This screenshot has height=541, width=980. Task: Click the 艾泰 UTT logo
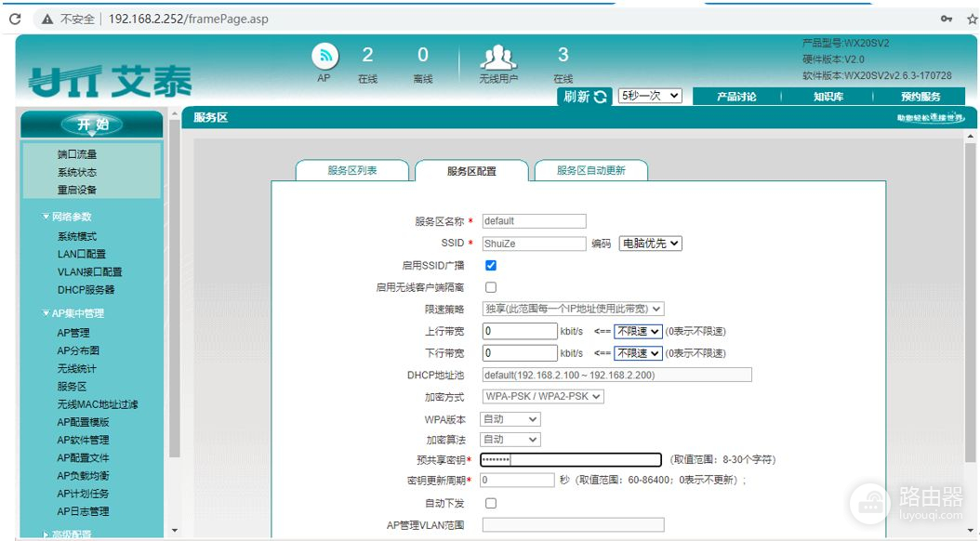(x=94, y=81)
